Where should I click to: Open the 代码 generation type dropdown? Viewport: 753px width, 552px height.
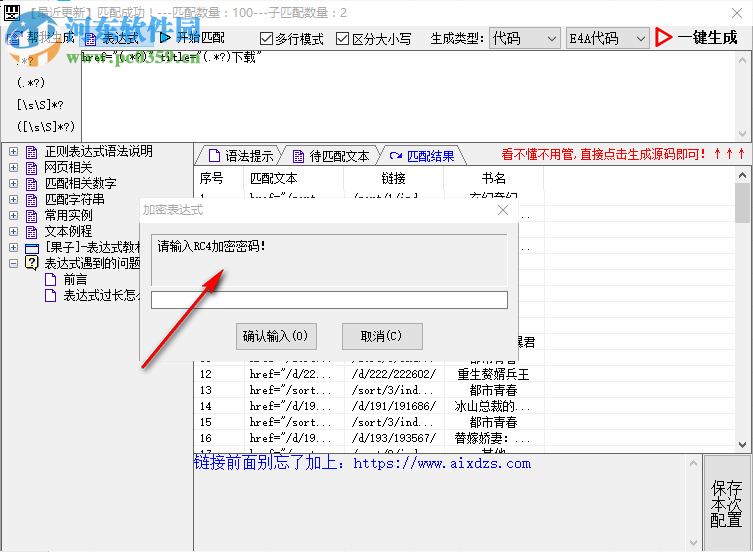click(524, 38)
